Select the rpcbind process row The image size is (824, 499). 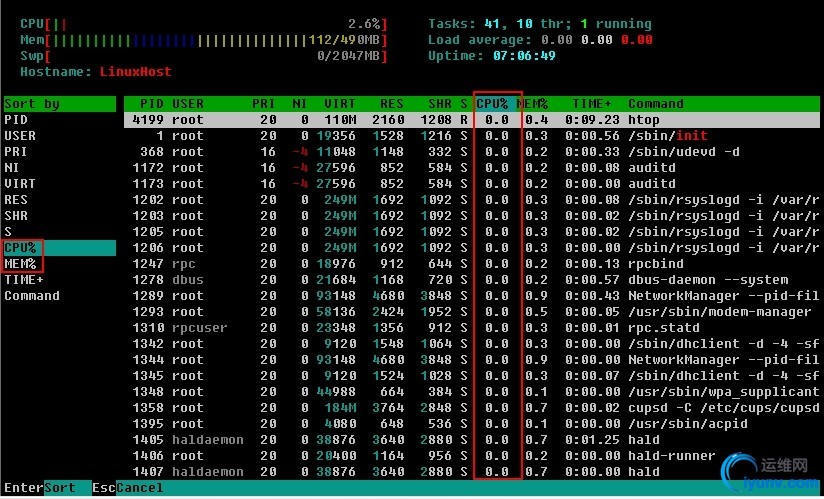(x=471, y=264)
